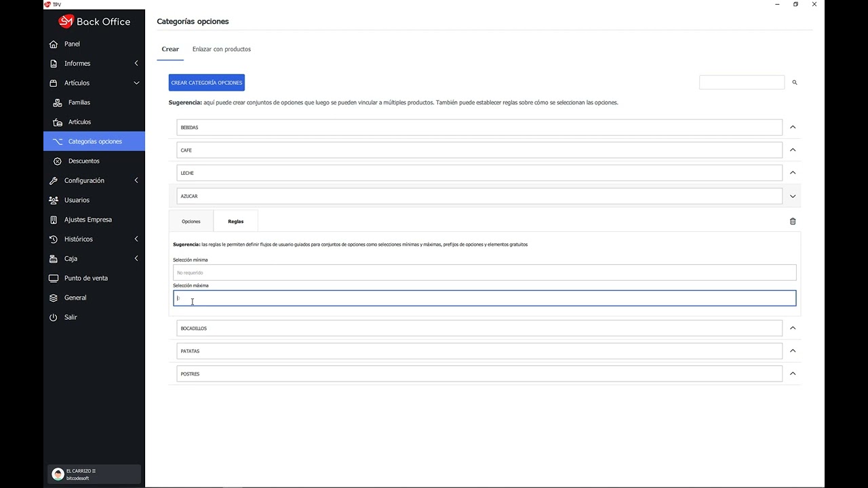868x488 pixels.
Task: Collapse the AZUCAR category chevron
Action: 792,197
